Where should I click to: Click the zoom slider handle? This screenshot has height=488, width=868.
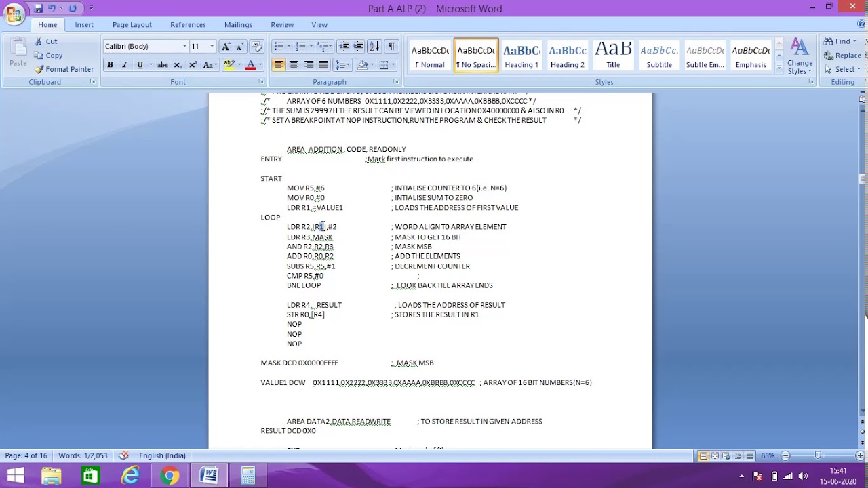pos(818,455)
